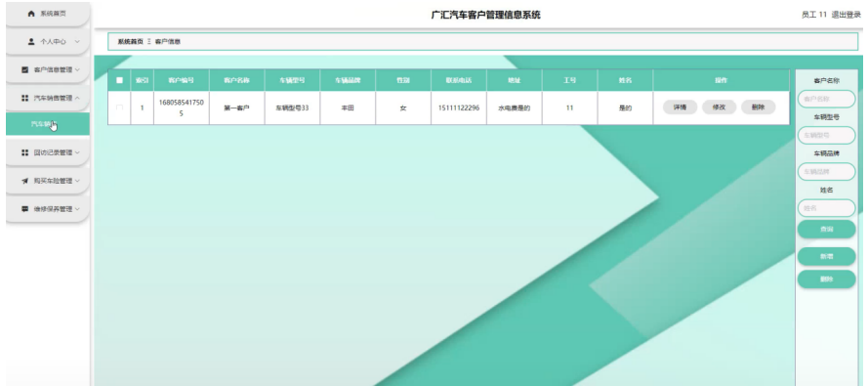Expand 个人中心 with its chevron arrow
This screenshot has height=386, width=868.
click(x=77, y=42)
